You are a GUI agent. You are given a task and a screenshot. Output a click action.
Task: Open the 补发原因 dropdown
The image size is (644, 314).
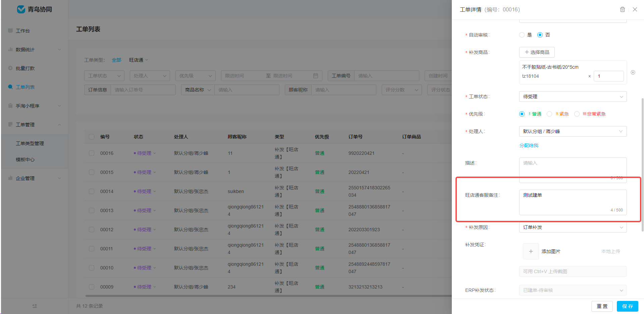(573, 227)
